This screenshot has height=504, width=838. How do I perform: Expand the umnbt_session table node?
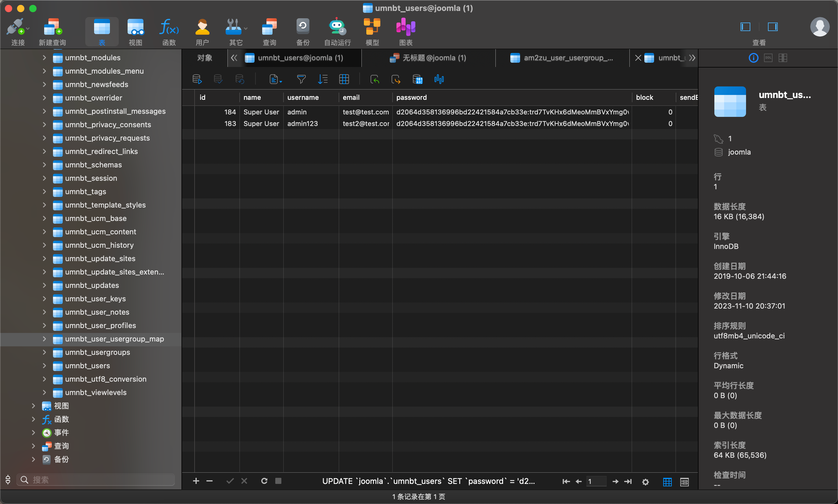(44, 178)
